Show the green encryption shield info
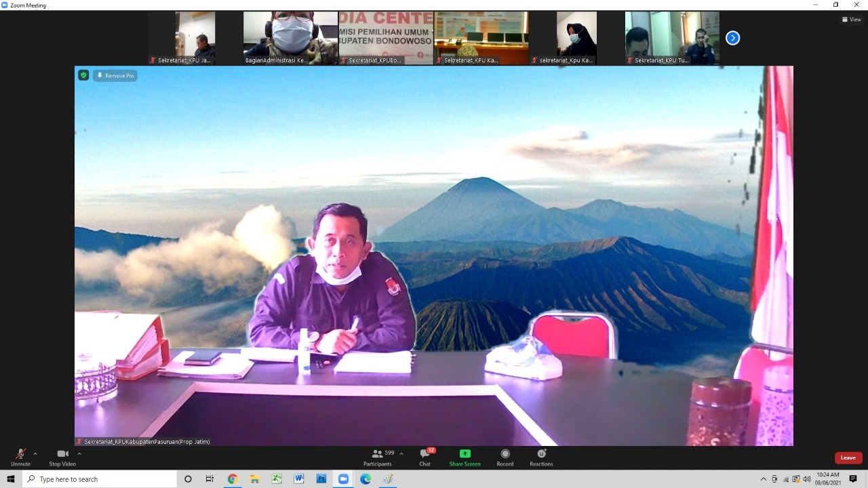868x488 pixels. coord(83,75)
